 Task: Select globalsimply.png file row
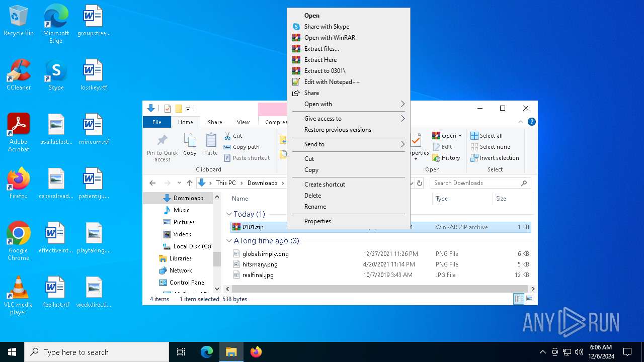pos(380,254)
